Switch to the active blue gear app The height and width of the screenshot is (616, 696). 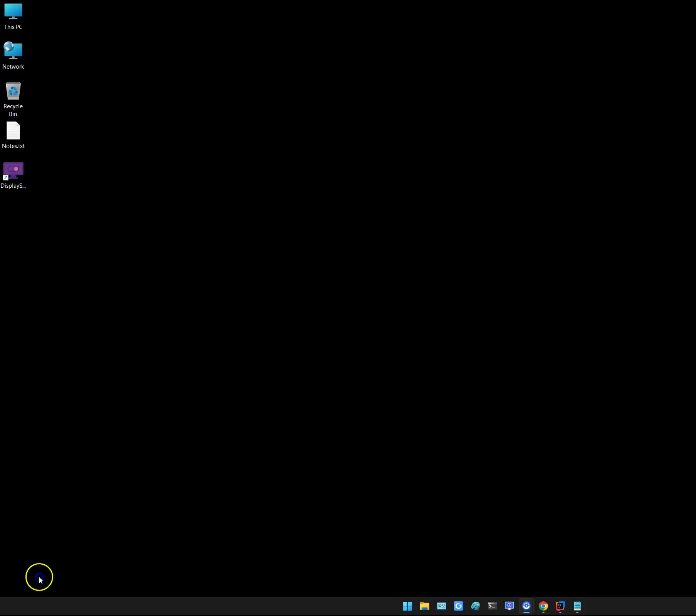(x=526, y=606)
